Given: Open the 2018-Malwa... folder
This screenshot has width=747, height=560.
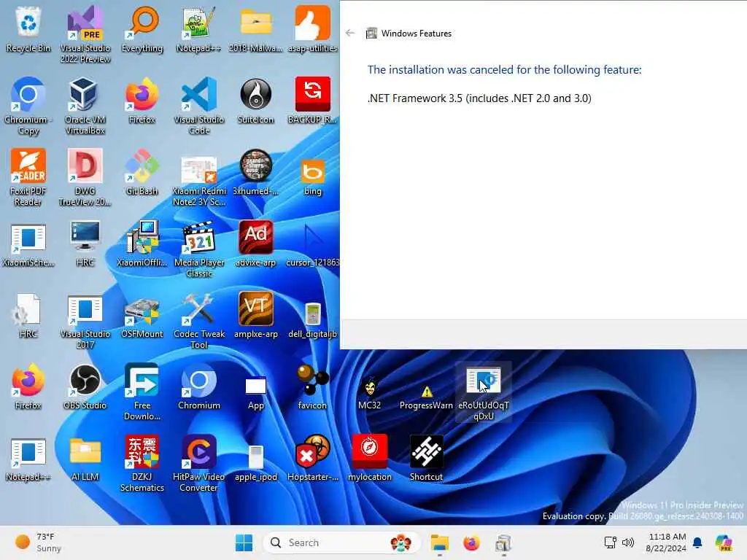Looking at the screenshot, I should click(x=256, y=29).
